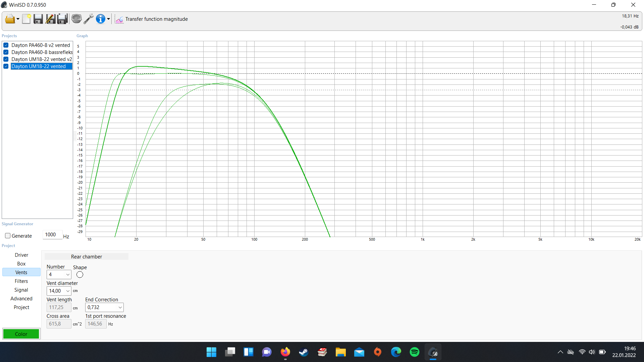Toggle the round vent Shape icon
The image size is (644, 362).
pyautogui.click(x=80, y=275)
